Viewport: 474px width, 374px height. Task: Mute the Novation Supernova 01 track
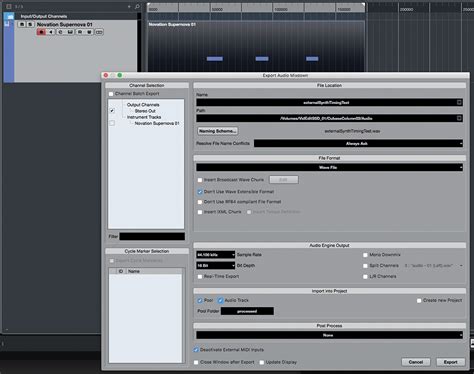(x=22, y=24)
